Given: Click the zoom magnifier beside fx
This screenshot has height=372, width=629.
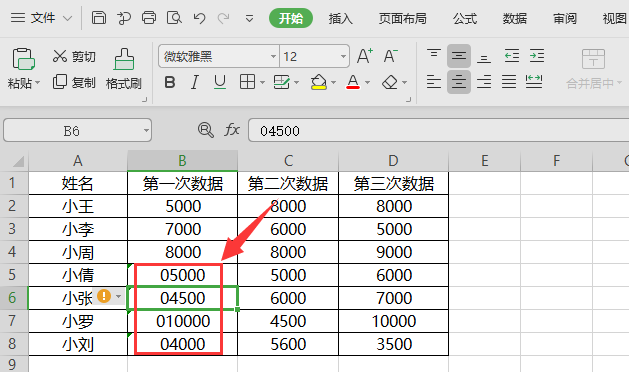Looking at the screenshot, I should click(x=206, y=130).
